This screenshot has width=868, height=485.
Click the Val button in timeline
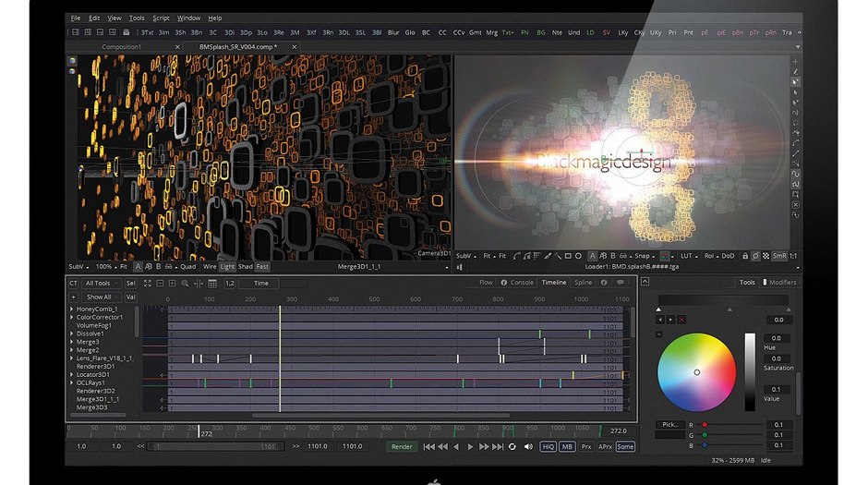point(130,297)
